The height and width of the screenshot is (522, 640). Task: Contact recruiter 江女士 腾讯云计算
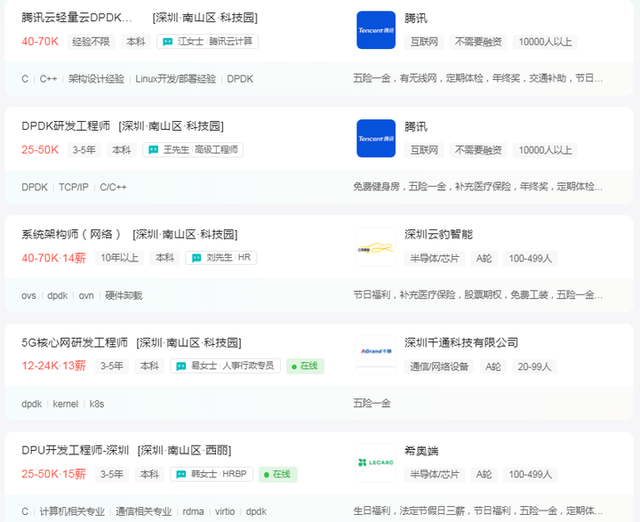click(x=207, y=42)
